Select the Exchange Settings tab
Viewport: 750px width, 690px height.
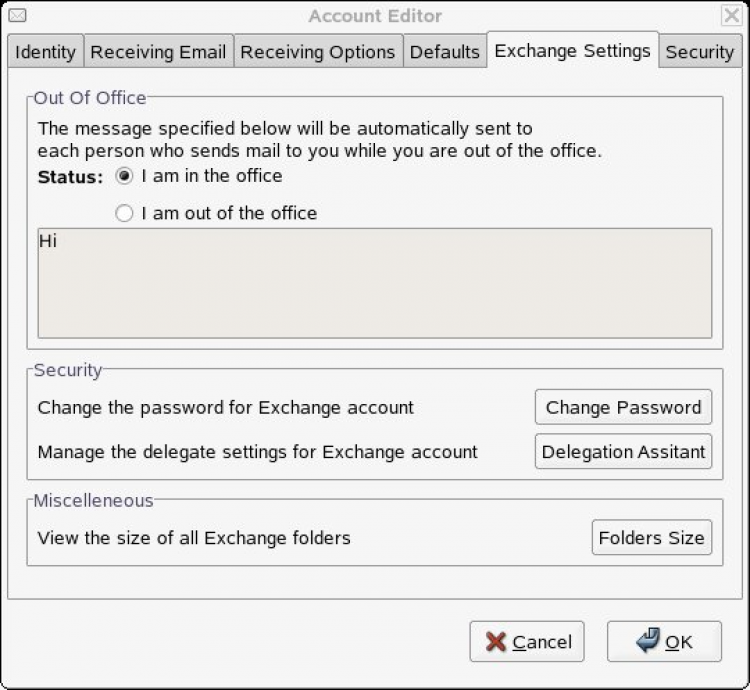[572, 50]
